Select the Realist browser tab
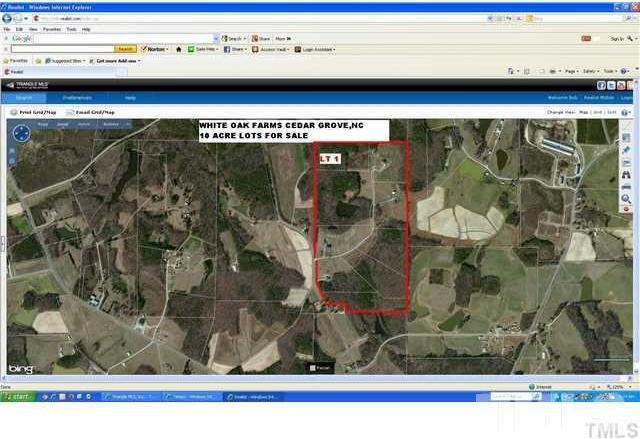640x439 pixels. (x=59, y=72)
